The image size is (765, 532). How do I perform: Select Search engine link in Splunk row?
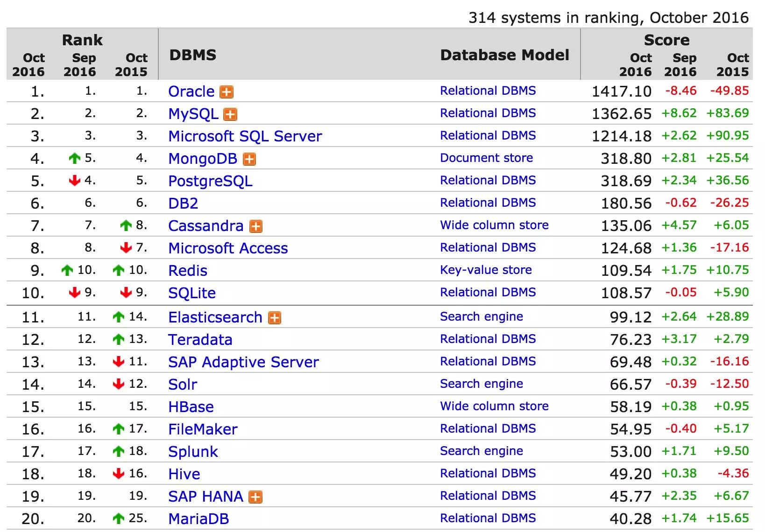482,451
